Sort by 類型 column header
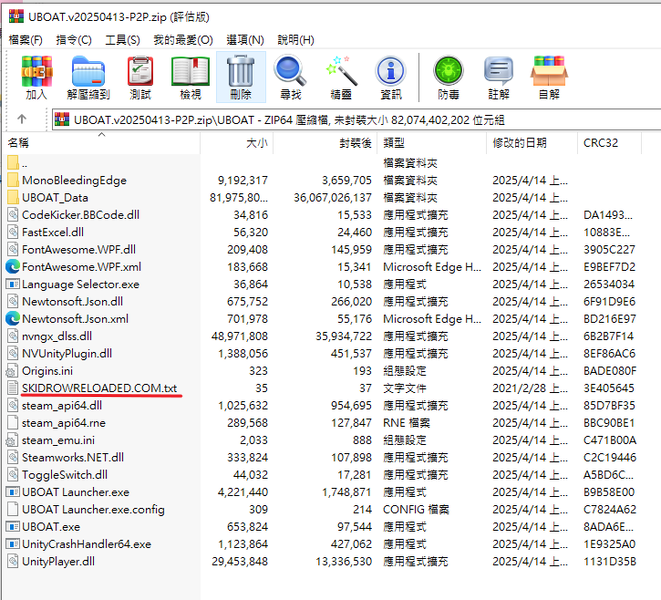661x600 pixels. coord(432,143)
